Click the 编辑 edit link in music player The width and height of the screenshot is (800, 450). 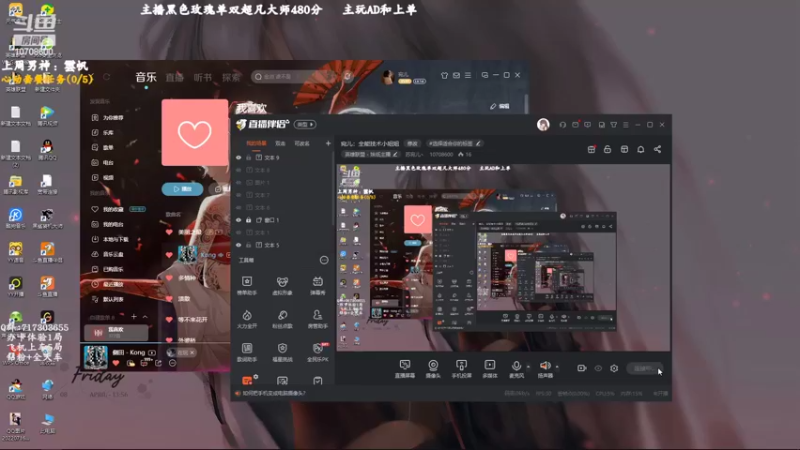point(500,106)
